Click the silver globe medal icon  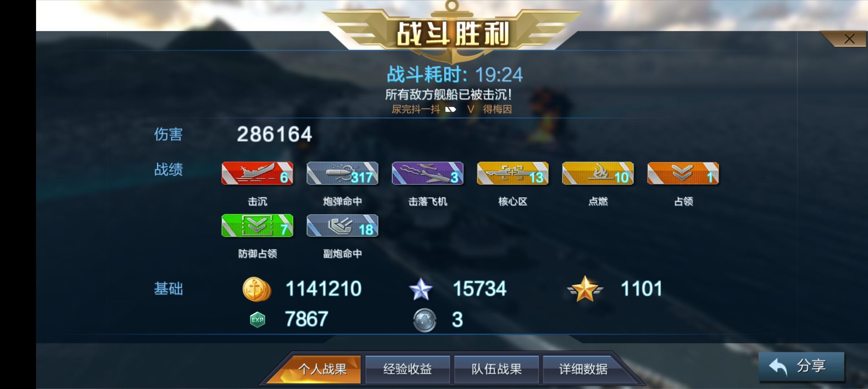click(425, 320)
